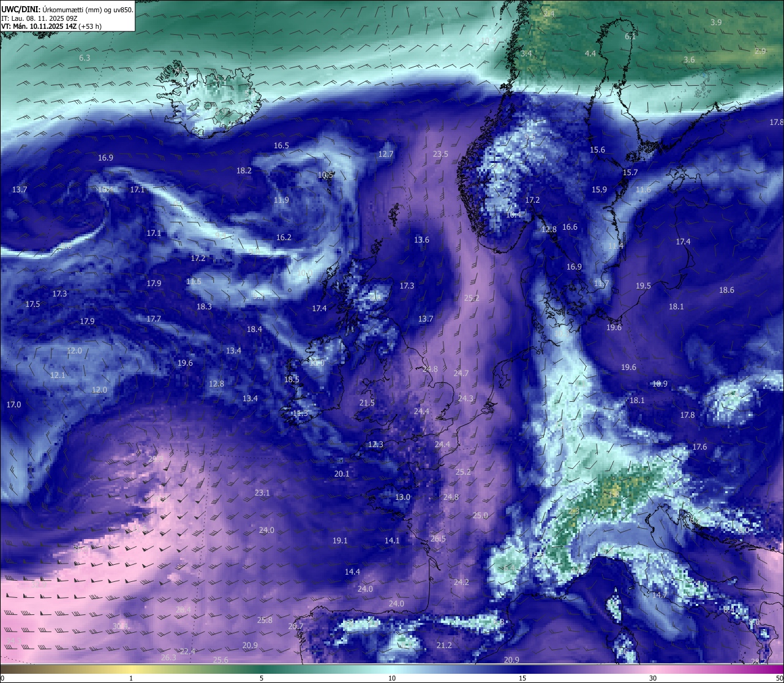
Task: Select the 10.9 map value
Action: 660,383
